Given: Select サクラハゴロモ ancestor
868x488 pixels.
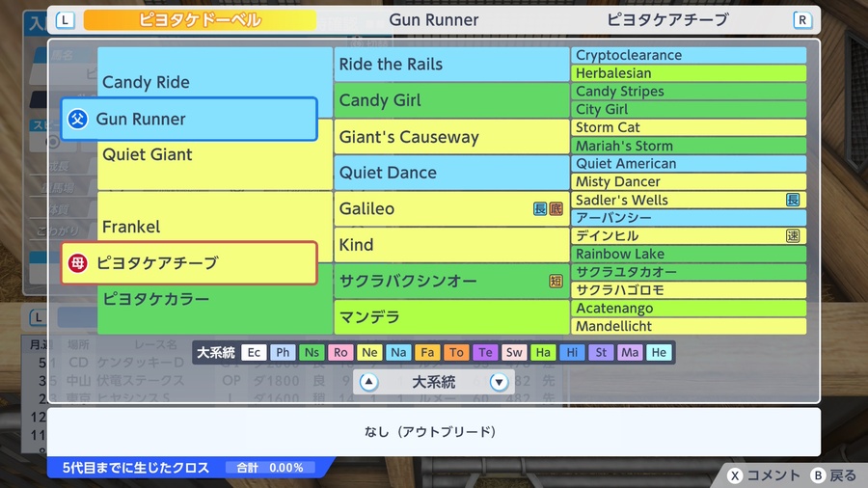Looking at the screenshot, I should coord(689,290).
